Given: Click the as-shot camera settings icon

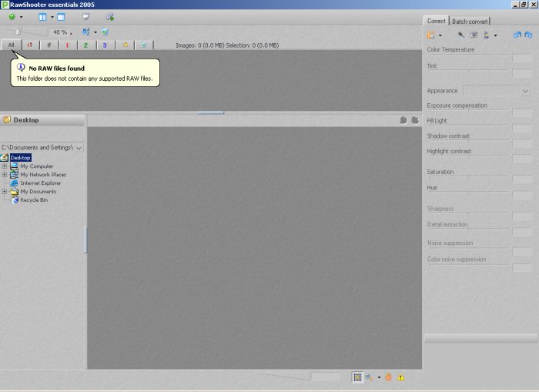Looking at the screenshot, I should pyautogui.click(x=474, y=35).
